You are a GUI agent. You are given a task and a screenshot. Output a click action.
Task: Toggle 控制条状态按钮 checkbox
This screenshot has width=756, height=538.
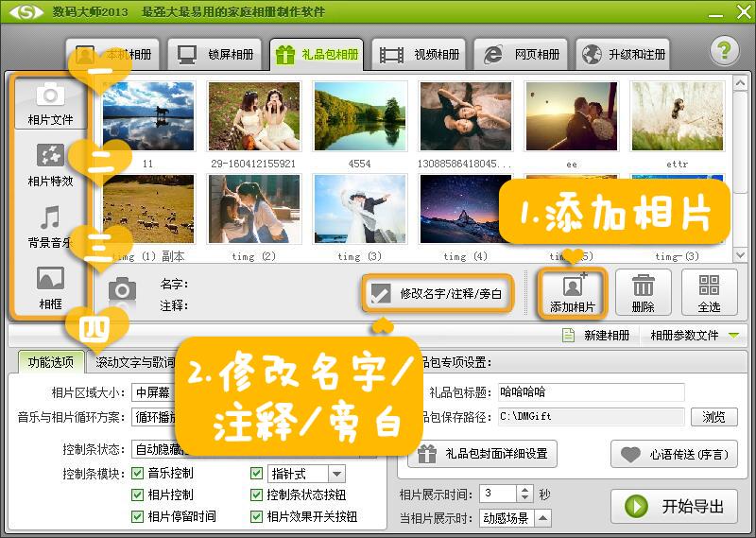(256, 495)
